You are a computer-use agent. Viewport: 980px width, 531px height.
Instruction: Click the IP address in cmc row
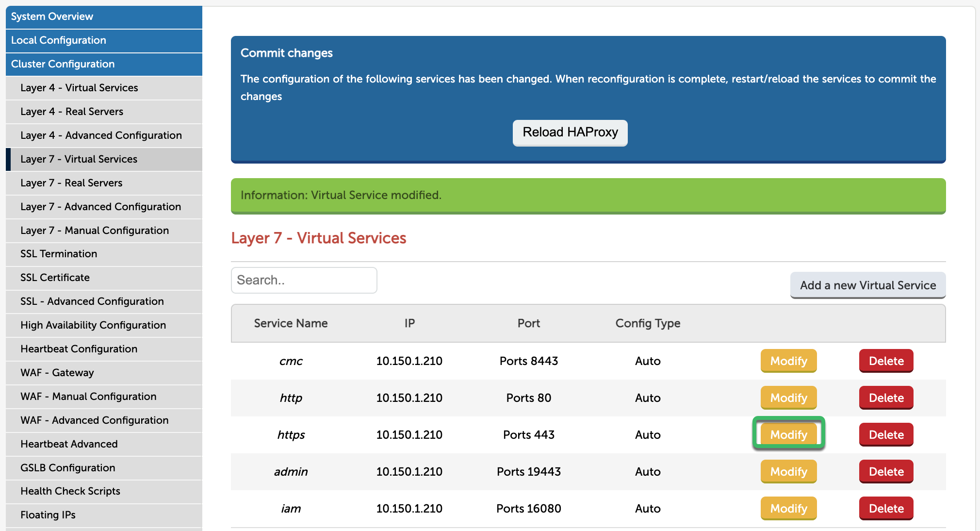point(409,361)
